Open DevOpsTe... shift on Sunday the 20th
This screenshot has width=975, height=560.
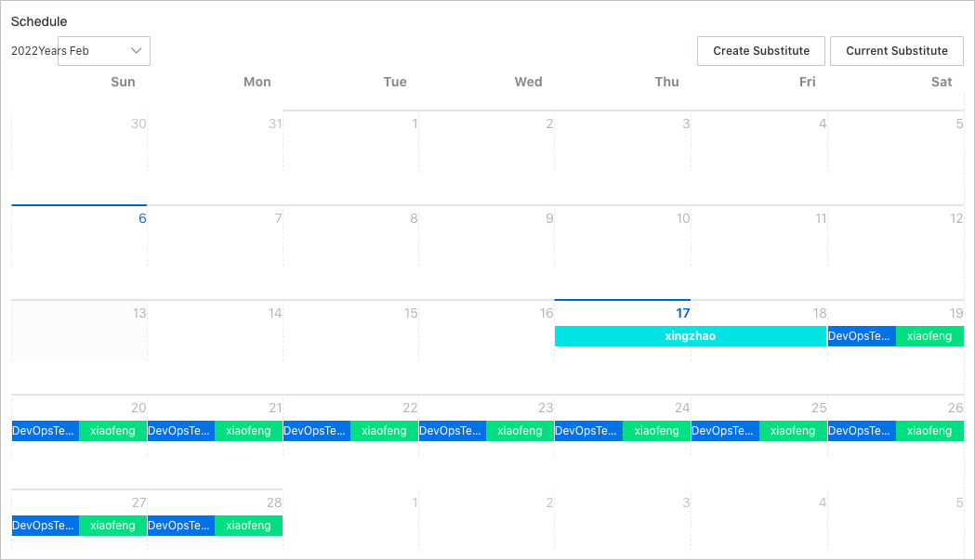(46, 431)
